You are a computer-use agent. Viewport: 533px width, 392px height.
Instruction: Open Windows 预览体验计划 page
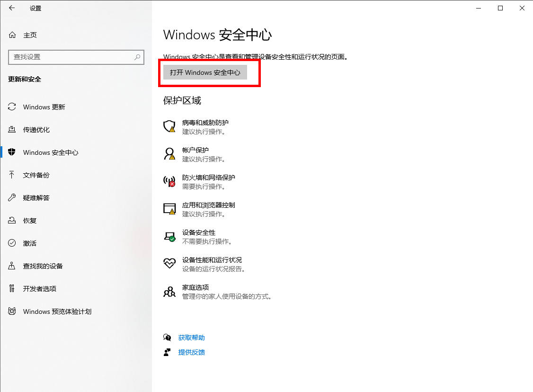[57, 312]
